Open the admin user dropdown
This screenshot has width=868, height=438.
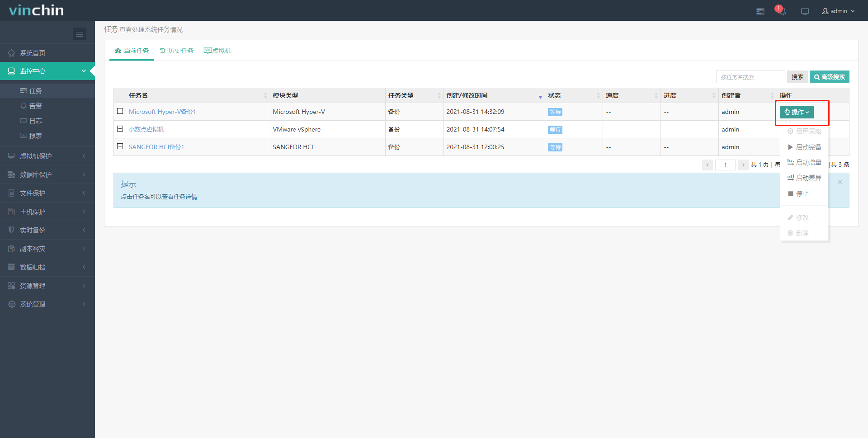point(838,11)
